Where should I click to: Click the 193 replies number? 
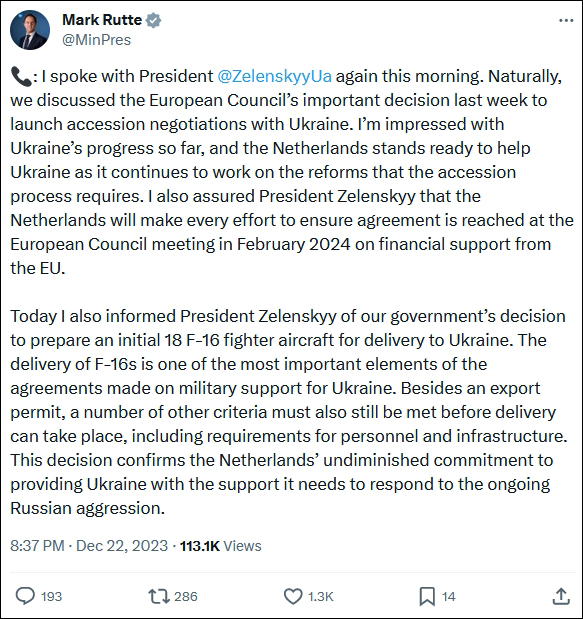click(x=51, y=596)
